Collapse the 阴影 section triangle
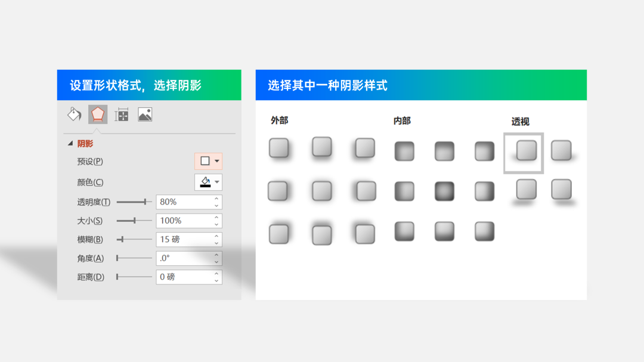Viewport: 644px width, 362px height. click(70, 143)
